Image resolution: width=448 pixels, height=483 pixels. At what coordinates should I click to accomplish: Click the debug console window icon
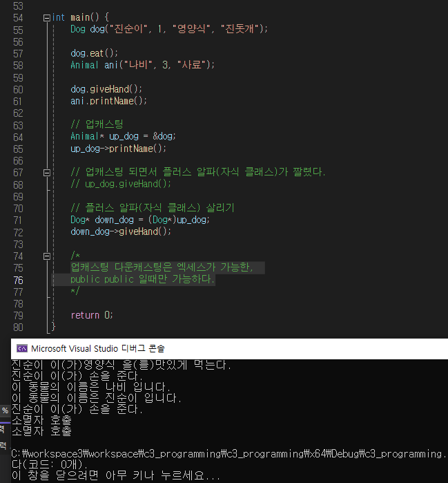pos(22,348)
